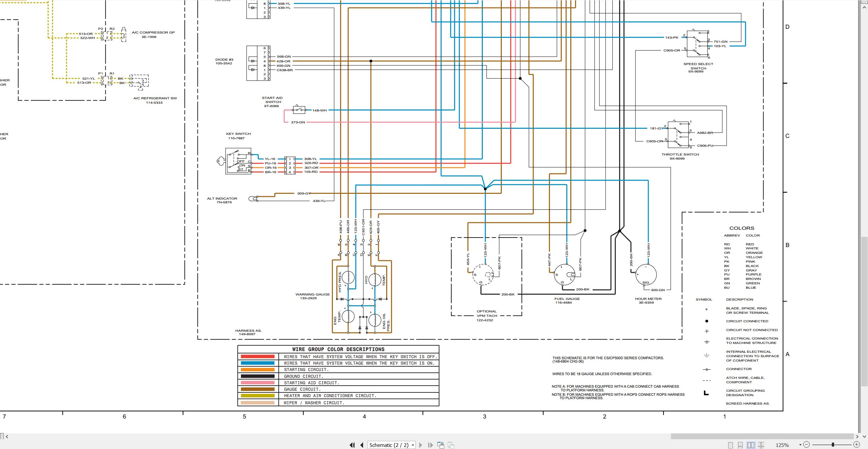Click the blue swatch in wire color legend
Viewport: 868px width, 449px height.
click(258, 363)
